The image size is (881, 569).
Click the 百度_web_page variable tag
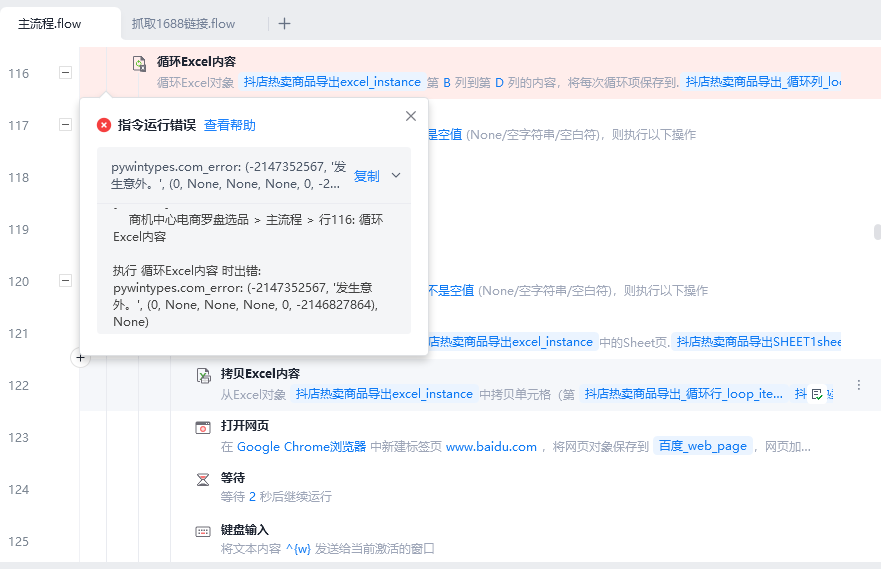click(x=704, y=446)
